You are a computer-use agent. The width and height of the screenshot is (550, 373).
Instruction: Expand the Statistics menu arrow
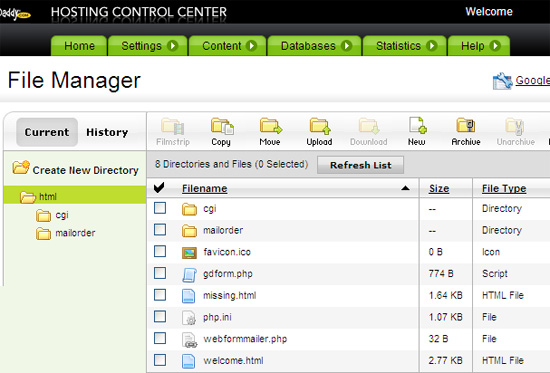[431, 46]
